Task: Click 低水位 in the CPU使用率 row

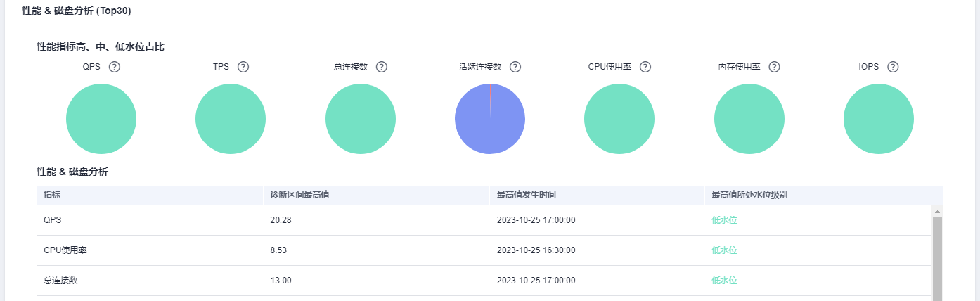Action: pos(724,250)
